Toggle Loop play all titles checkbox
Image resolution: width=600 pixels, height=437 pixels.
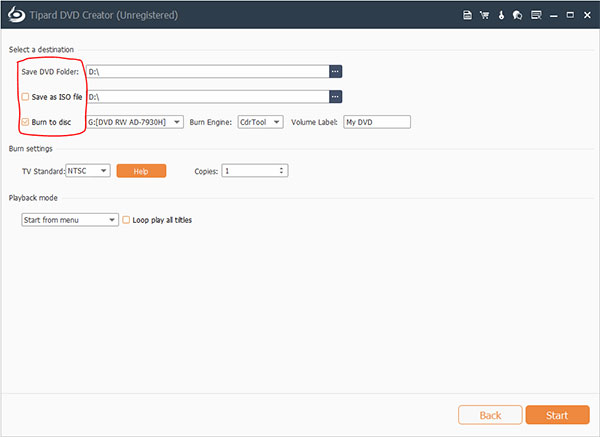pyautogui.click(x=126, y=220)
